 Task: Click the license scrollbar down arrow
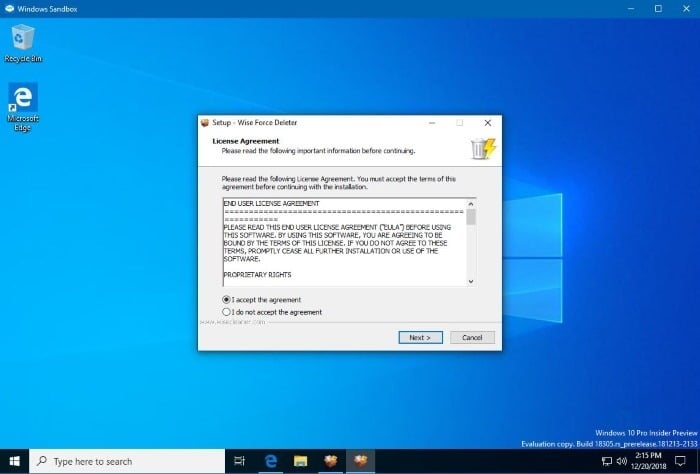point(471,281)
